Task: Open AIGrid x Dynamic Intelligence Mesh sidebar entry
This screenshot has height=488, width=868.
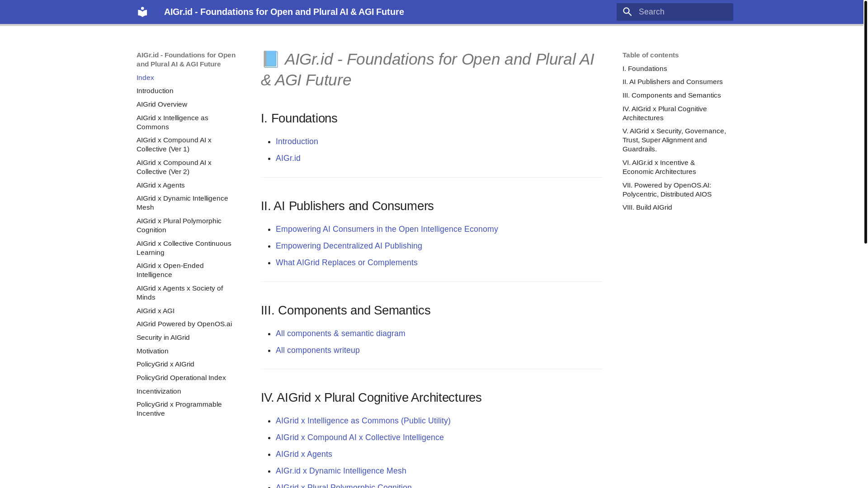Action: point(182,203)
